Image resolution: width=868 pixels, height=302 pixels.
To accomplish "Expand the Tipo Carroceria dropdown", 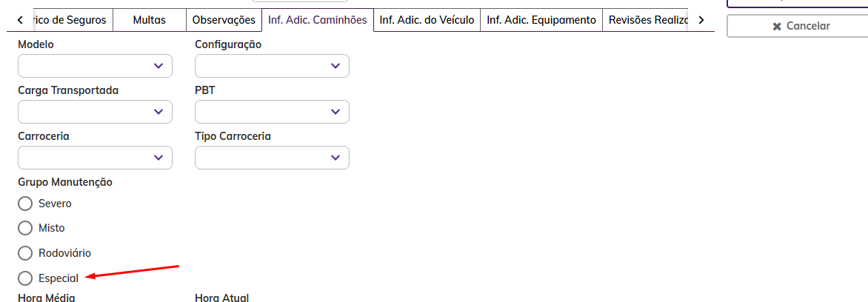I will coord(272,158).
